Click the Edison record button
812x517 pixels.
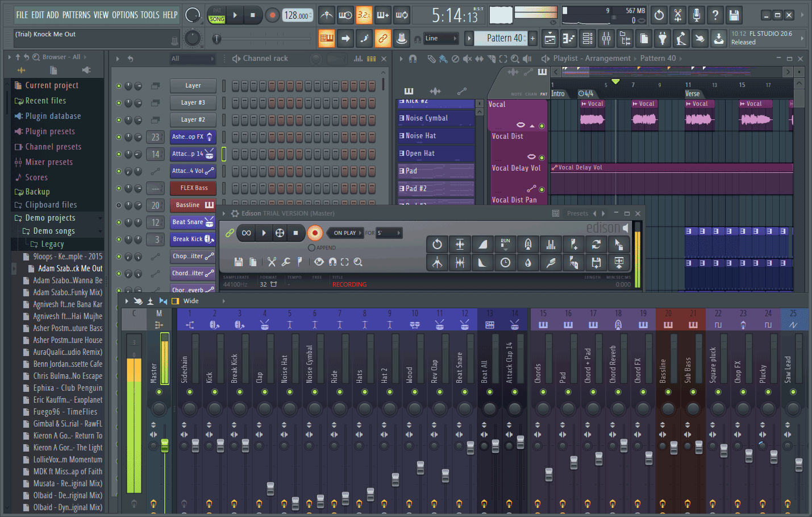pyautogui.click(x=314, y=233)
